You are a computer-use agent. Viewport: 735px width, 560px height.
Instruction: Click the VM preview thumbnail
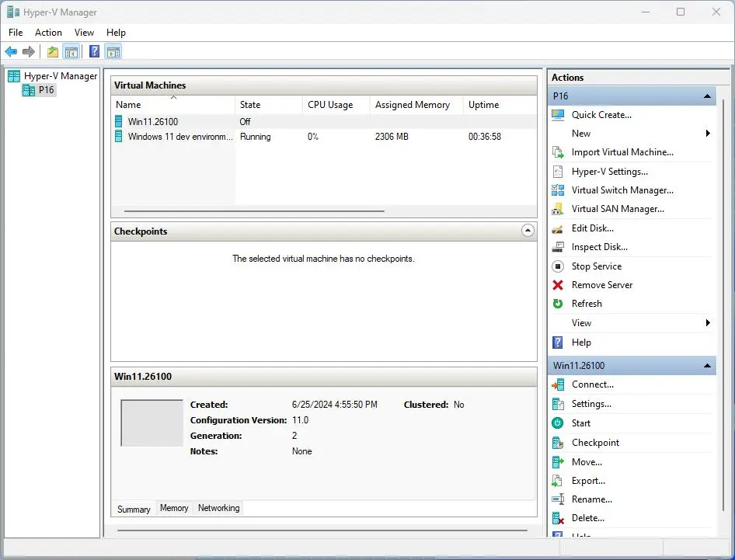152,423
